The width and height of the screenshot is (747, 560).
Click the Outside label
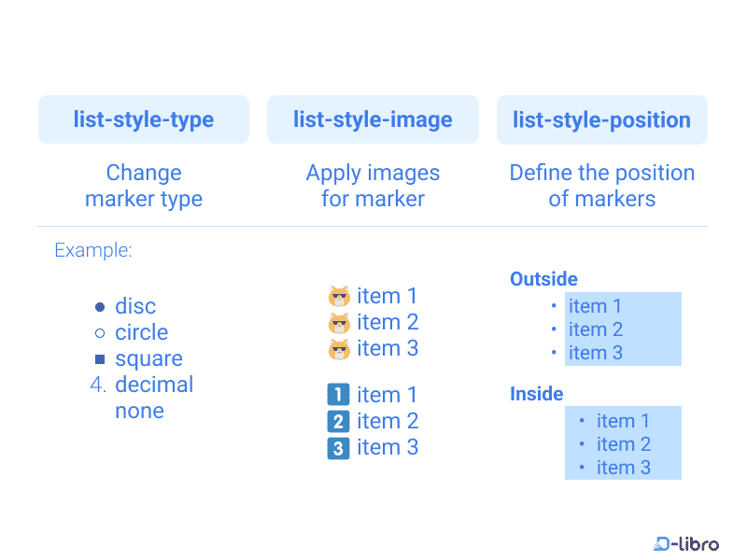click(543, 279)
